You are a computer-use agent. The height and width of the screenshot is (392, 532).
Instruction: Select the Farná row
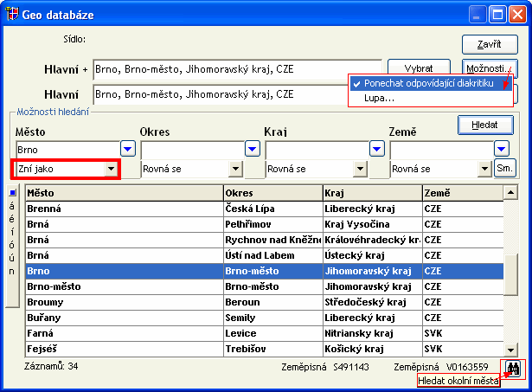click(265, 334)
